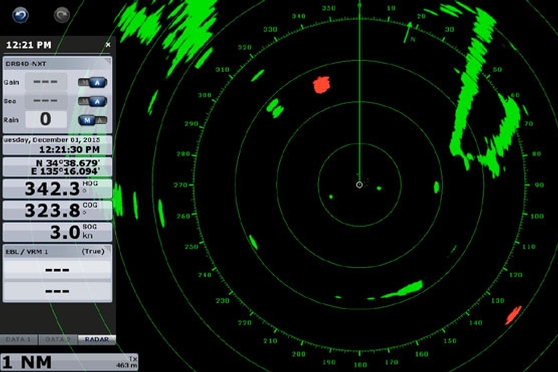This screenshot has height=372, width=558.
Task: Expand the DRS4D-NXT radar header corner
Action: point(107,62)
